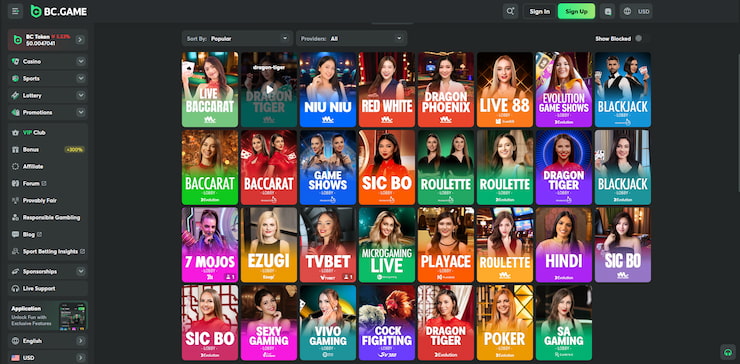
Task: Open the Live Support menu item
Action: [48, 288]
